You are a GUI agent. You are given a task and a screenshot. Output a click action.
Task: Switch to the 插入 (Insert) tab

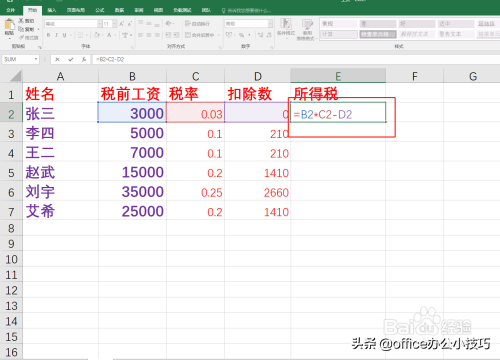pos(52,10)
